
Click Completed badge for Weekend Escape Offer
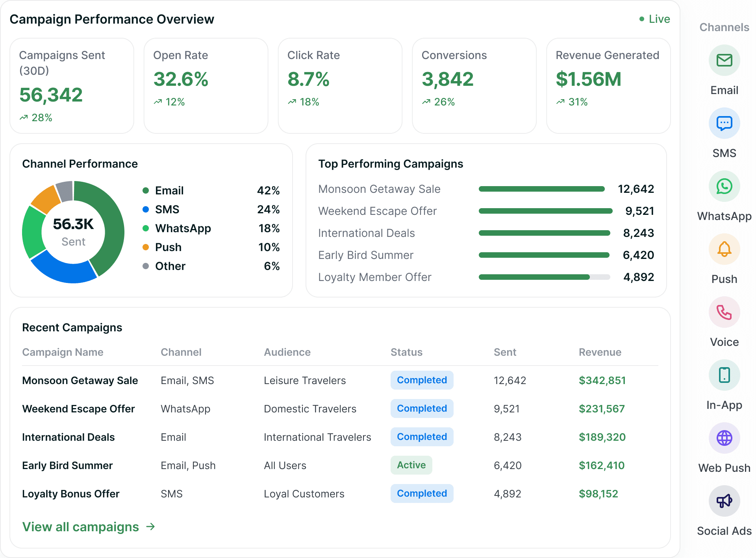pos(422,408)
